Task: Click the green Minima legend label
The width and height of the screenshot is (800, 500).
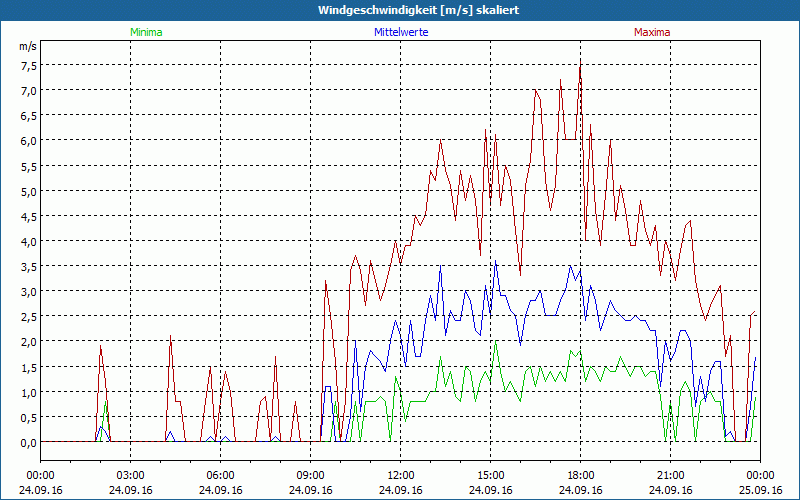Action: (x=146, y=32)
